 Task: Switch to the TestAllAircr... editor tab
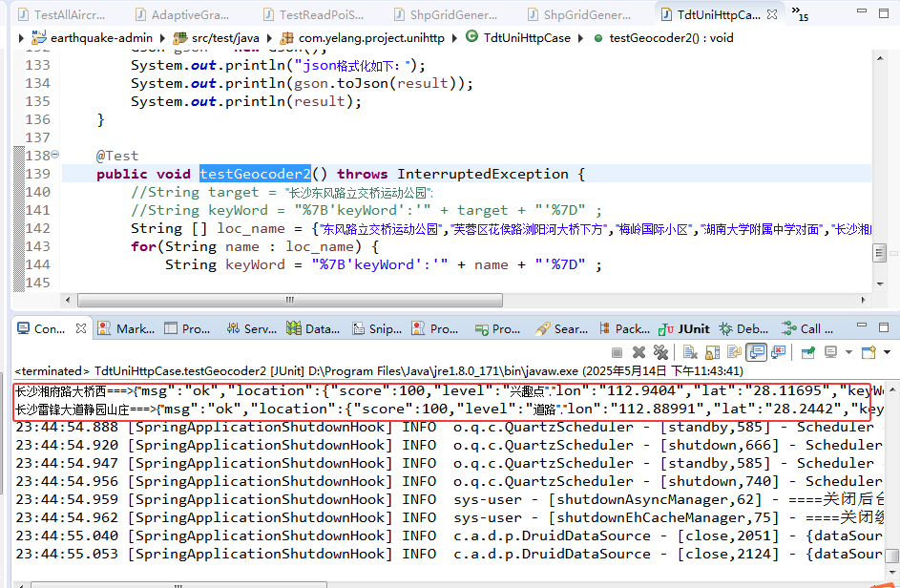pos(60,14)
